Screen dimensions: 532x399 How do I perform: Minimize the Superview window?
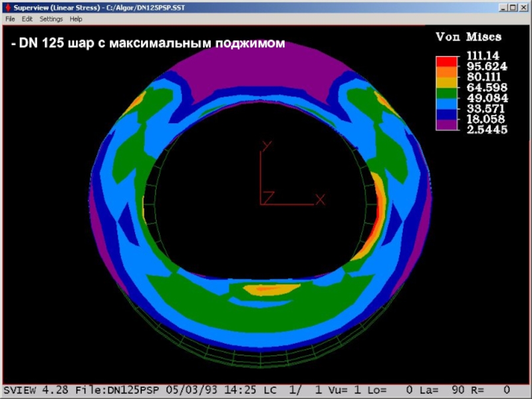[x=503, y=7]
